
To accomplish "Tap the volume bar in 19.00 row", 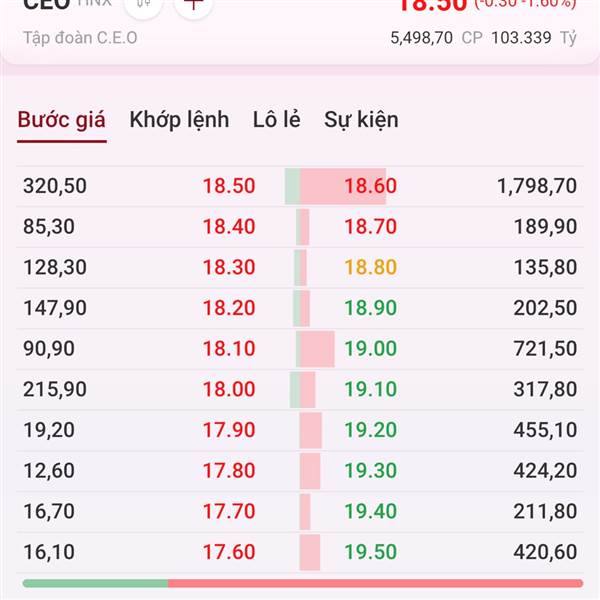I will point(315,349).
